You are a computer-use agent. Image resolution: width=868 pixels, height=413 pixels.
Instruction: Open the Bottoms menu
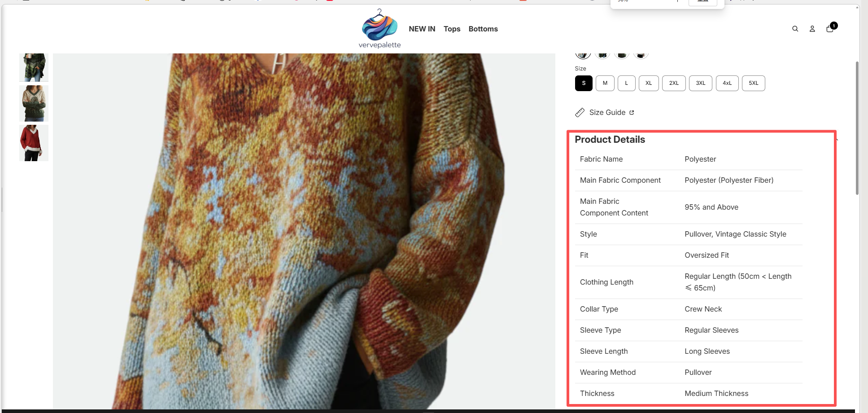pos(483,29)
